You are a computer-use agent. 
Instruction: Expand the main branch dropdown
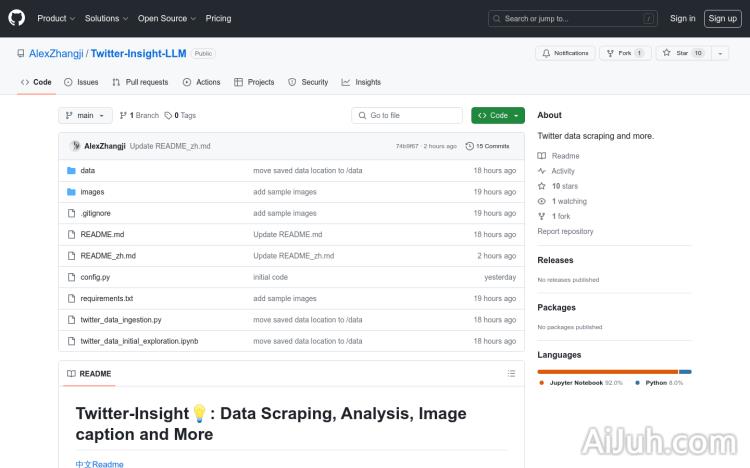pos(84,116)
